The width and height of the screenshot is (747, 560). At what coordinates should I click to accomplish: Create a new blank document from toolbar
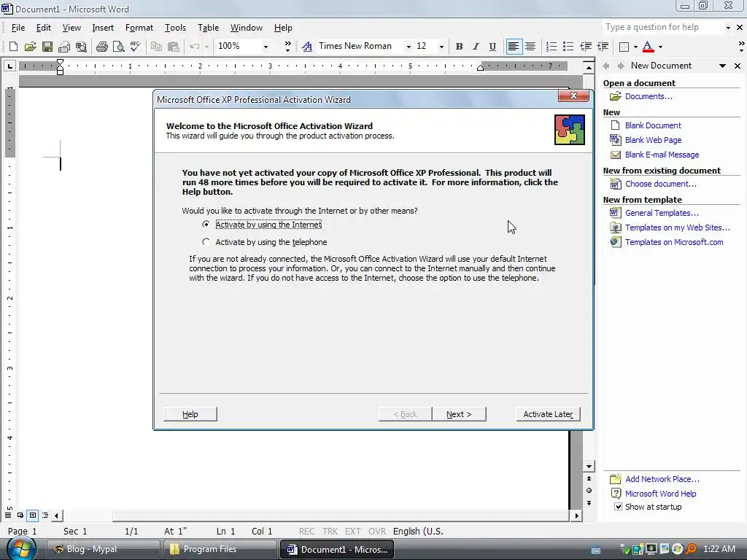pyautogui.click(x=13, y=46)
